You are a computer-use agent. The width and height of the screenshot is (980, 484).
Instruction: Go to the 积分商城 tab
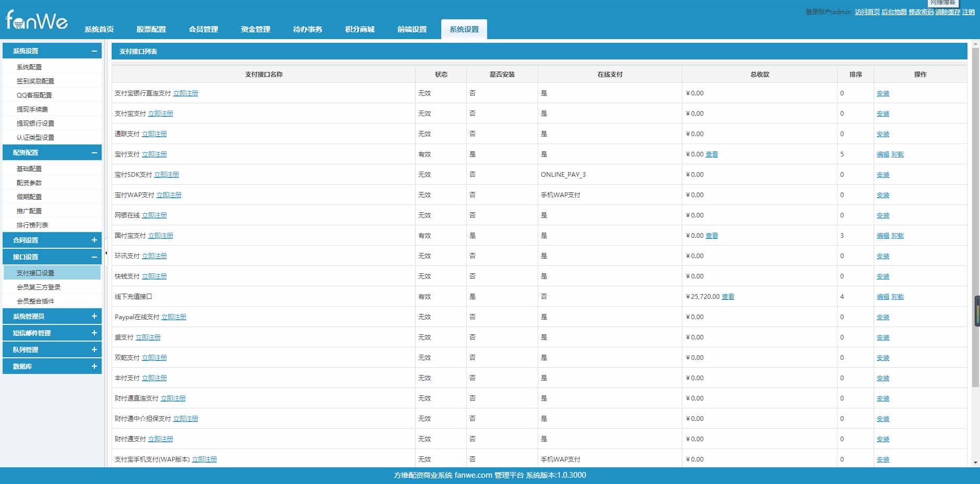[360, 29]
